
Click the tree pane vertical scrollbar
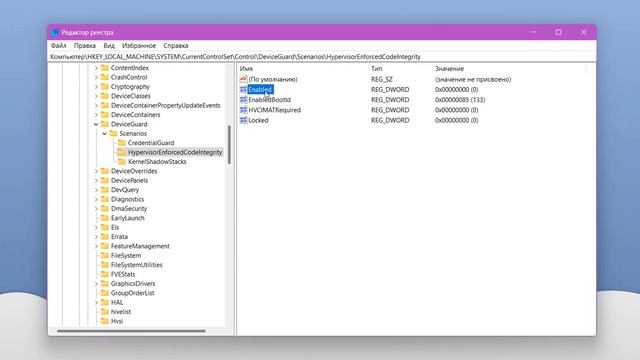(229, 145)
